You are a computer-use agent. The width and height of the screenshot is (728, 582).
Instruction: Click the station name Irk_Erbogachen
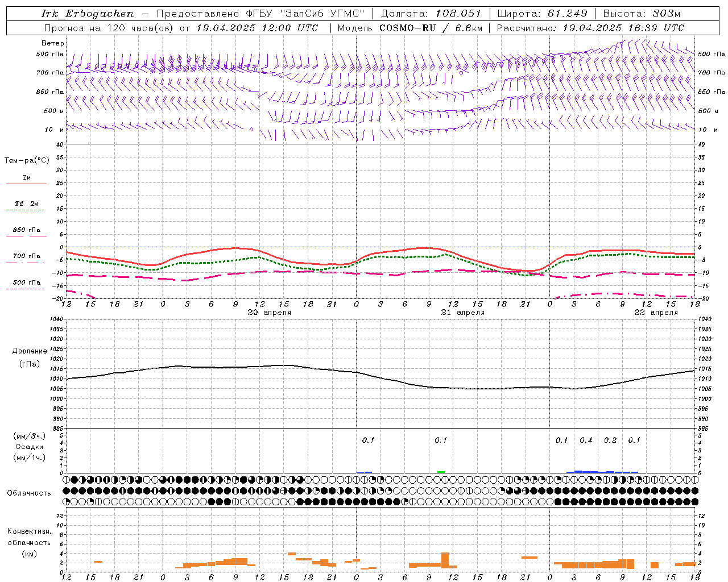(x=88, y=14)
